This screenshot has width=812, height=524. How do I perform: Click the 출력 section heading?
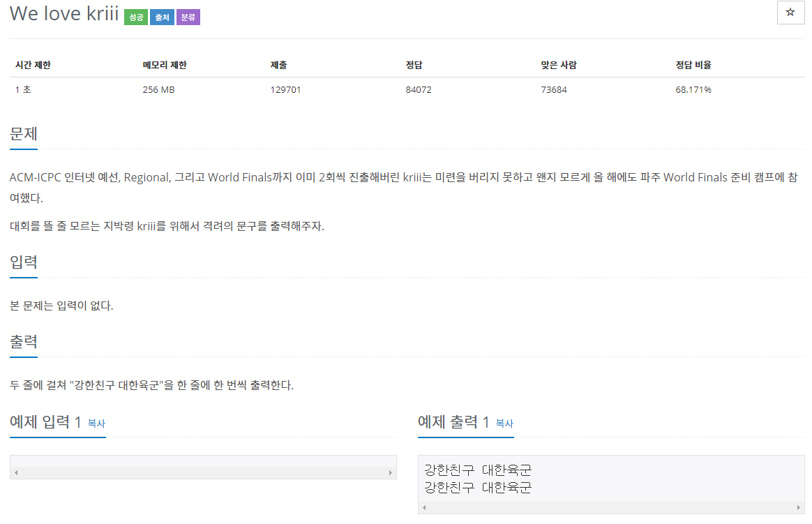click(x=23, y=342)
